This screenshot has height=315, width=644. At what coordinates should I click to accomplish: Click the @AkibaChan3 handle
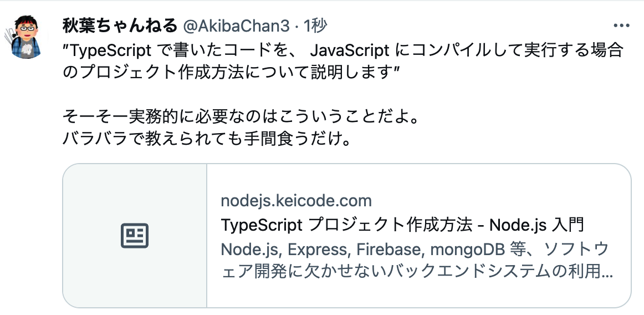click(236, 26)
